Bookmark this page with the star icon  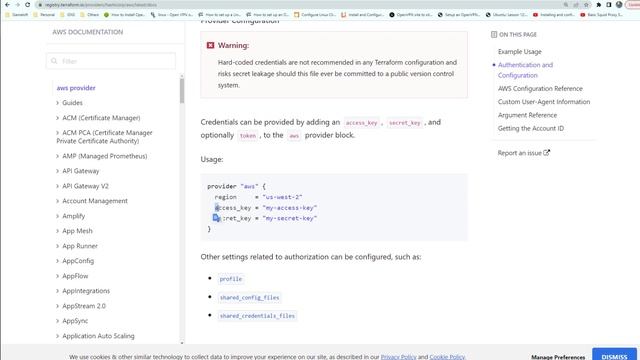[x=586, y=5]
